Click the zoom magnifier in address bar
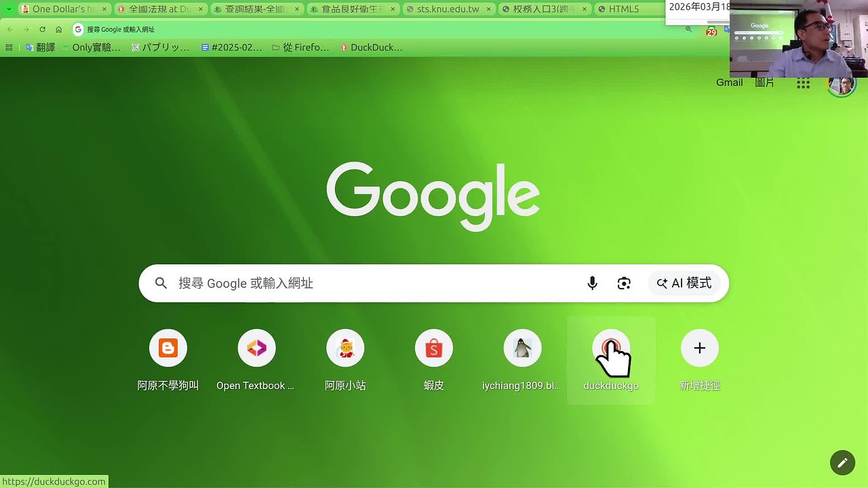Screen dimensions: 868x488 point(689,30)
